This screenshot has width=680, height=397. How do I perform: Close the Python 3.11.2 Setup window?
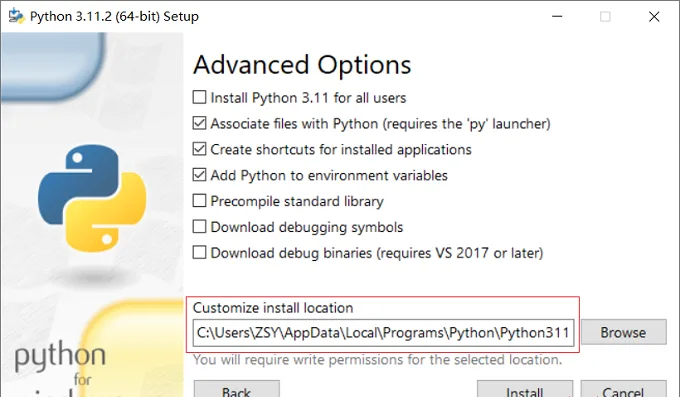[654, 16]
